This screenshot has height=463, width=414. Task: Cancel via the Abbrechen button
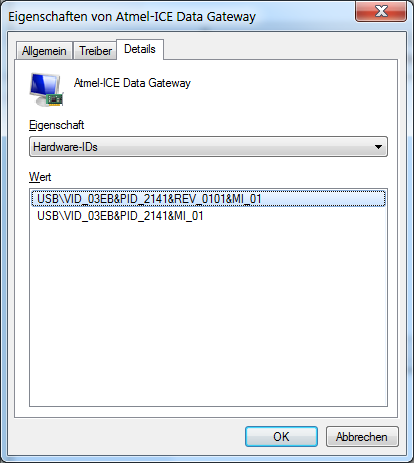362,437
